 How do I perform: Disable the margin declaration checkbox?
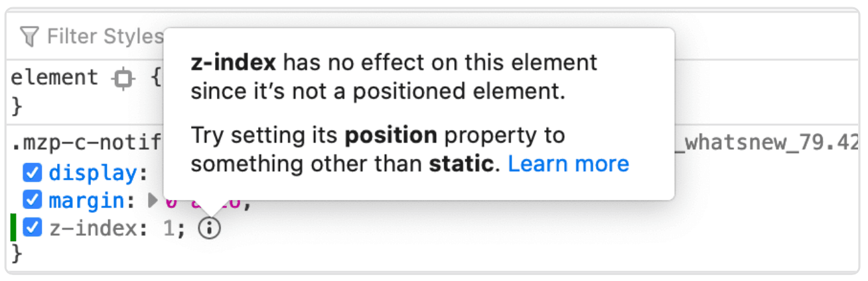(33, 199)
